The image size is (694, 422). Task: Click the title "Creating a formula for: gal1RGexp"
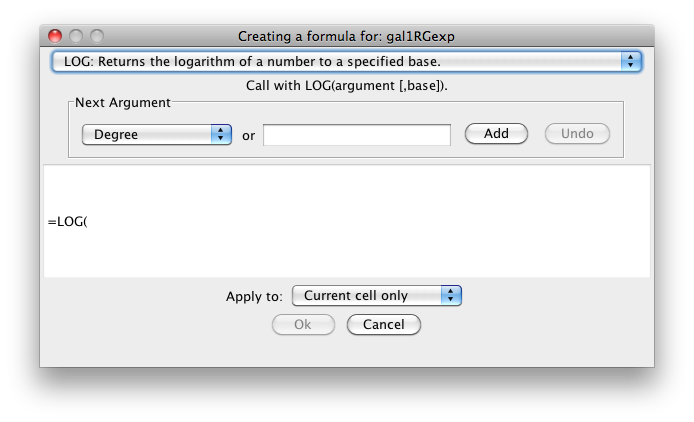click(346, 36)
